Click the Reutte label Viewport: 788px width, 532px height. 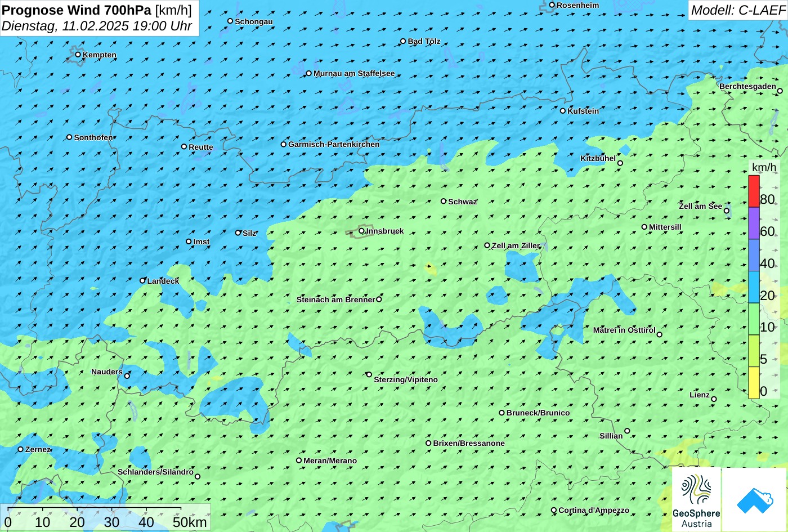pyautogui.click(x=201, y=147)
